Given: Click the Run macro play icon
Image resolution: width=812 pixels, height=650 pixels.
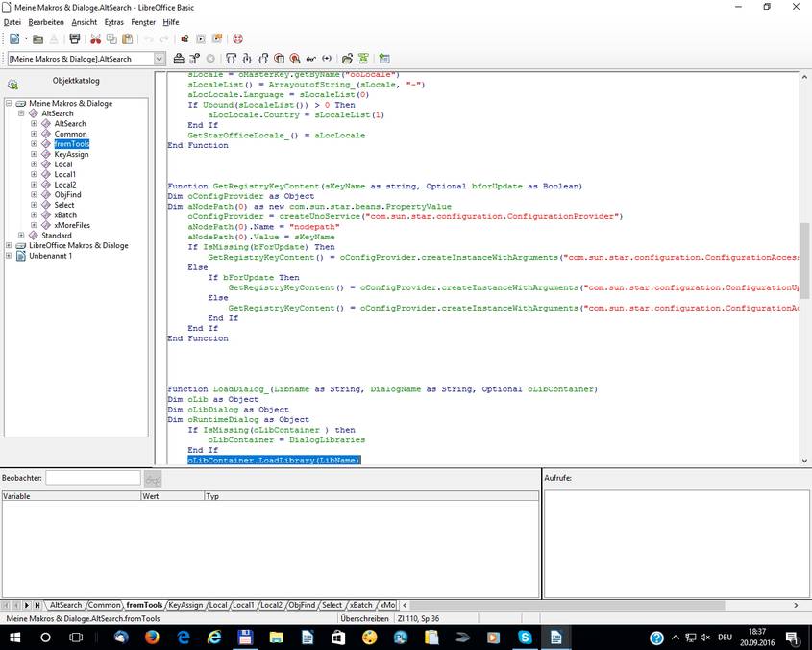Looking at the screenshot, I should [201, 38].
